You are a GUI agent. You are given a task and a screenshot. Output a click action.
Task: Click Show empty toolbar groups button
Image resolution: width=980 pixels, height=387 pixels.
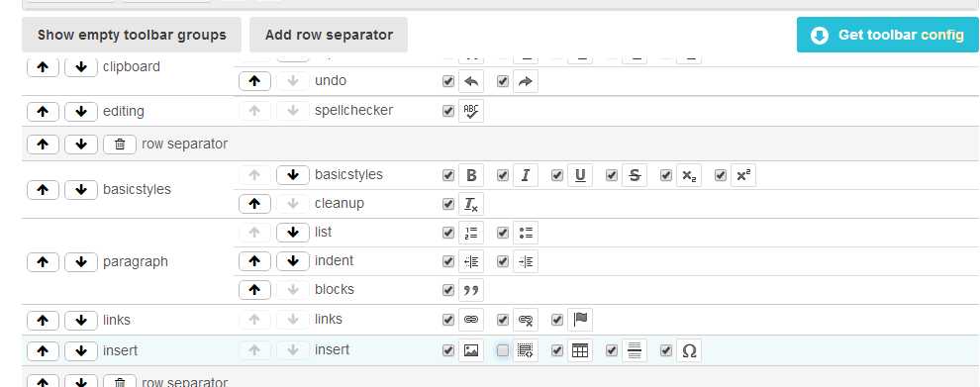coord(132,35)
